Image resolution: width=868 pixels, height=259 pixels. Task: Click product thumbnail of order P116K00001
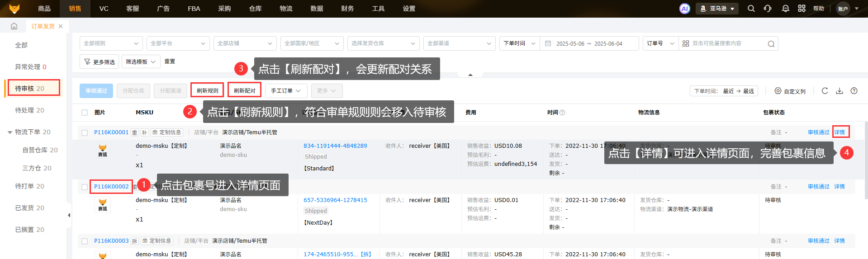click(x=103, y=151)
